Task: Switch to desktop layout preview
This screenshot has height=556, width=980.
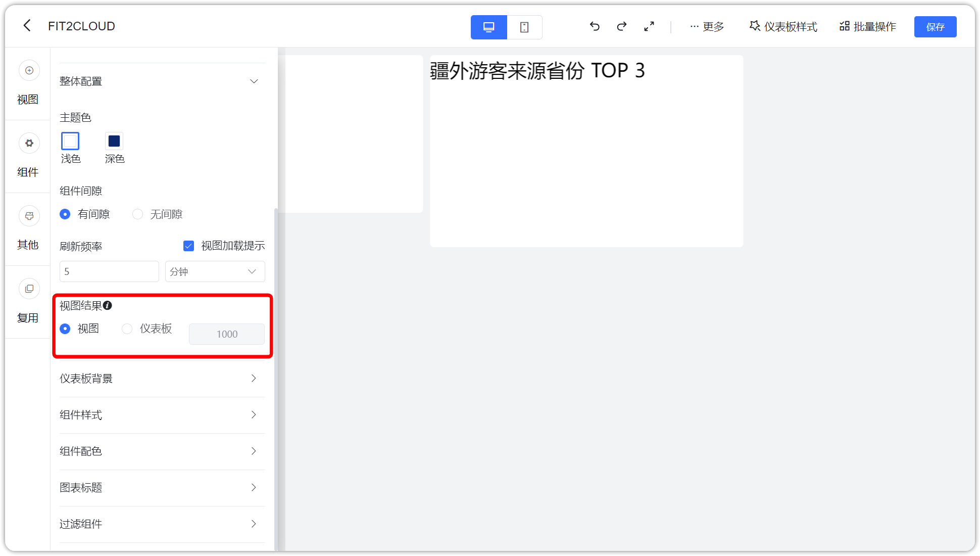Action: click(488, 27)
